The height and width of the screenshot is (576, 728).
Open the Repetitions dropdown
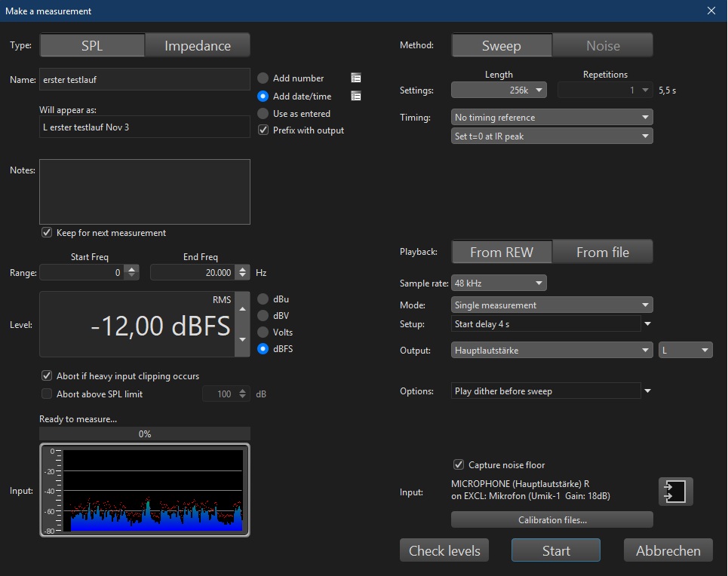tap(606, 90)
